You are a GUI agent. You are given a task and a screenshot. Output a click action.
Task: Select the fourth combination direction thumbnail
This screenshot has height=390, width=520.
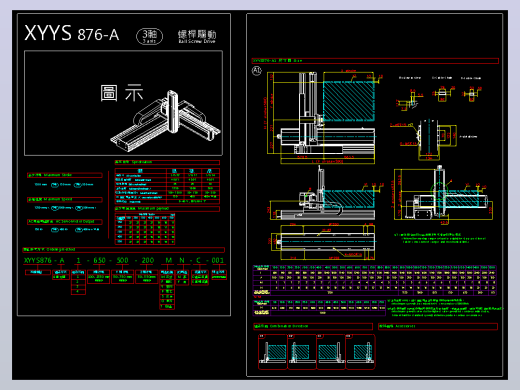360,352
